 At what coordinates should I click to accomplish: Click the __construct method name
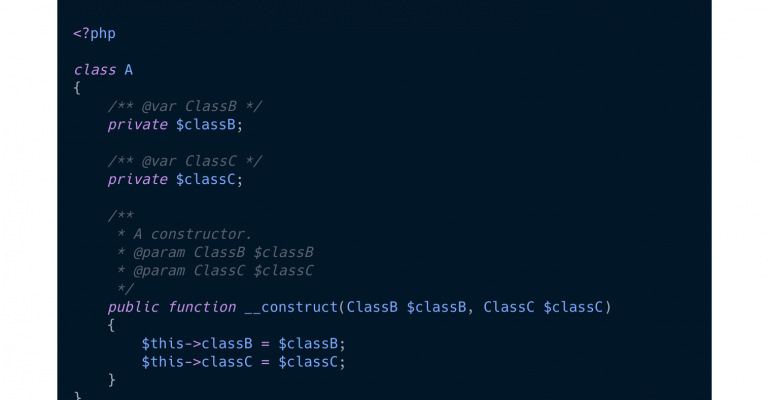pos(291,307)
